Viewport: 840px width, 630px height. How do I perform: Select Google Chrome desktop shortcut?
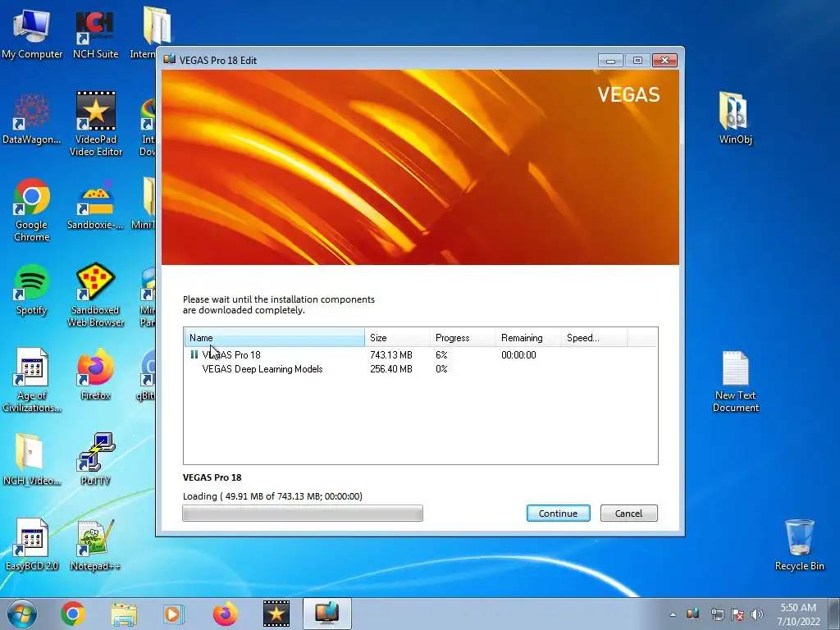tap(32, 210)
